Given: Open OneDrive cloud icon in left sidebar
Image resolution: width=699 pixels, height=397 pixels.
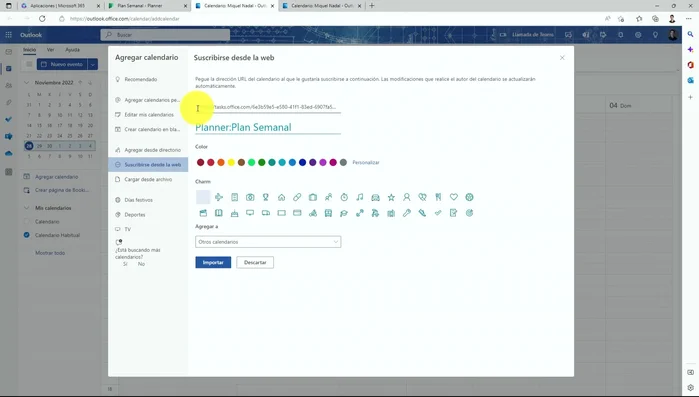Looking at the screenshot, I should point(8,153).
